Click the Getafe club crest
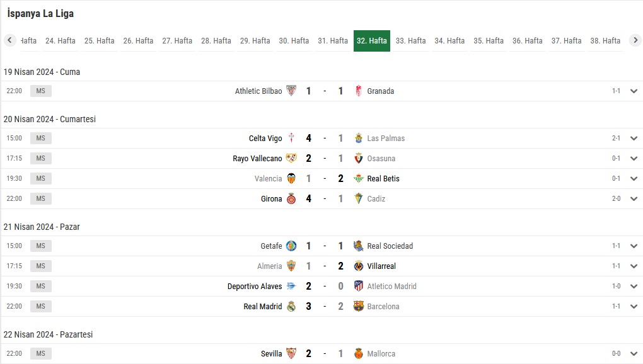Image resolution: width=643 pixels, height=364 pixels. 291,246
